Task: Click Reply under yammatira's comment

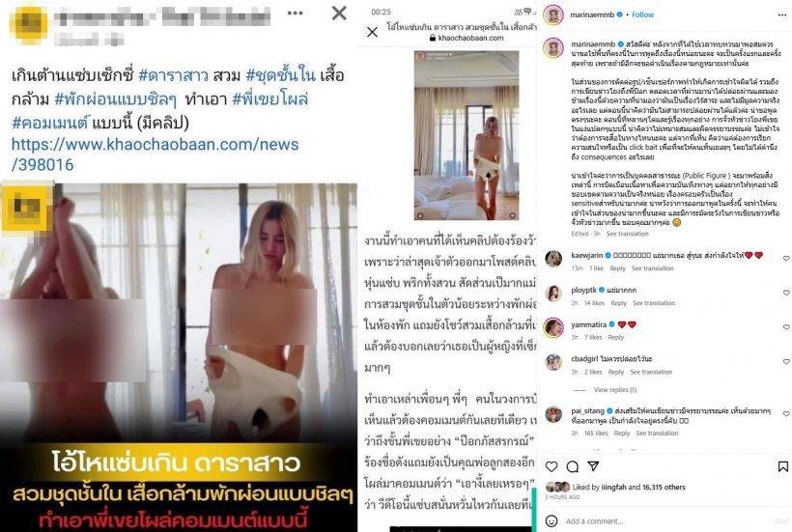Action: click(x=615, y=337)
